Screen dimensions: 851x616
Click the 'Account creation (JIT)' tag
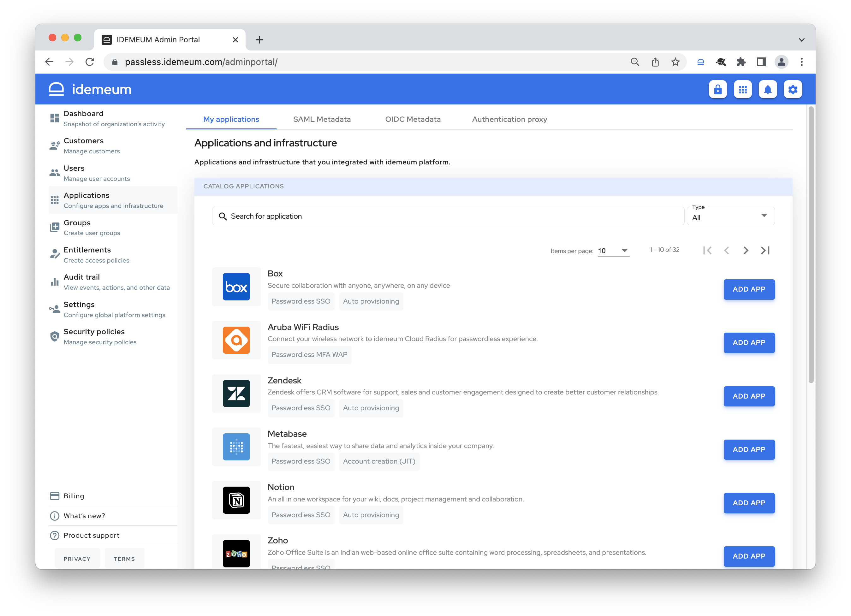[379, 461]
